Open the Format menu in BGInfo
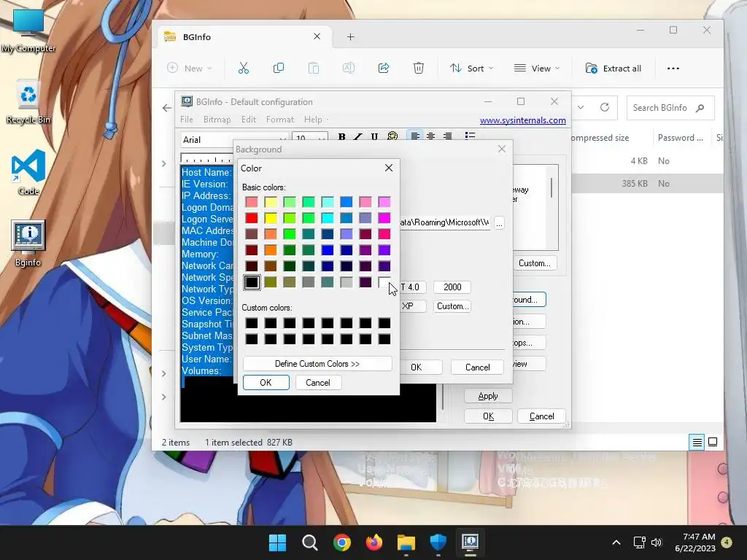This screenshot has height=560, width=747. 280,120
